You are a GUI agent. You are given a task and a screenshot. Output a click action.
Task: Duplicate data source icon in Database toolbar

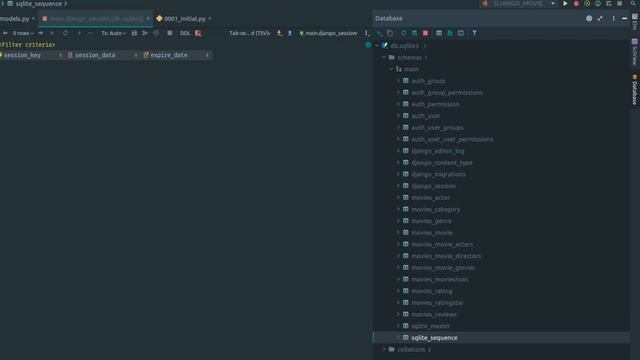point(390,33)
